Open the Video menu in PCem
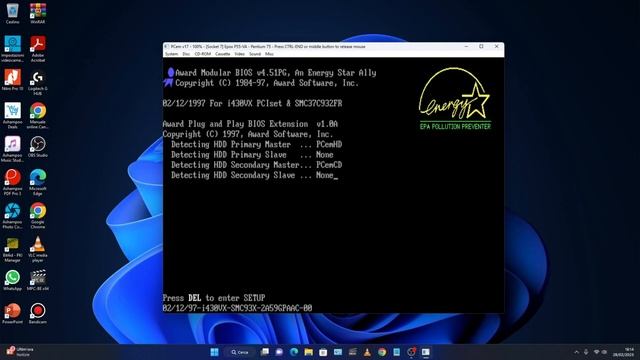Image resolution: width=640 pixels, height=360 pixels. [x=240, y=54]
